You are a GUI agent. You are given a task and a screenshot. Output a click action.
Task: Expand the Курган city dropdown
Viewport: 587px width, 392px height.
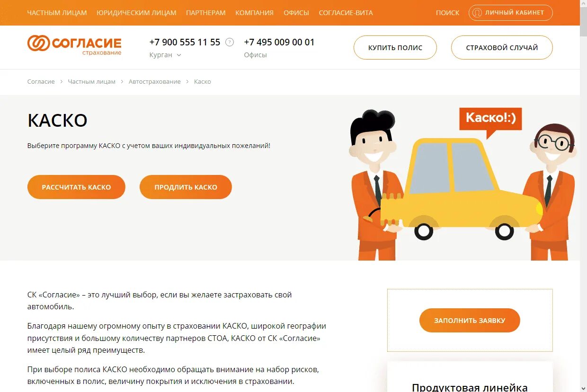pyautogui.click(x=165, y=55)
